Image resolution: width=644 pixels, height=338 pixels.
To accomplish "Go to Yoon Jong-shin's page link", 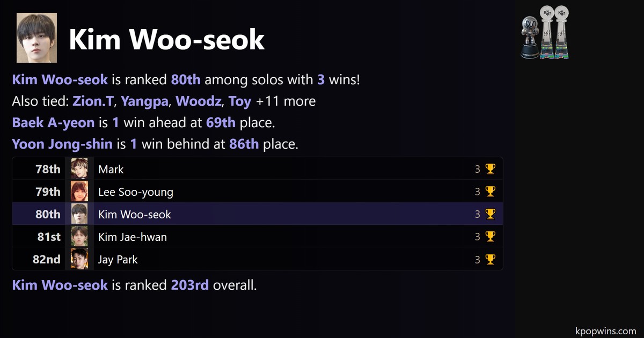I will (62, 144).
